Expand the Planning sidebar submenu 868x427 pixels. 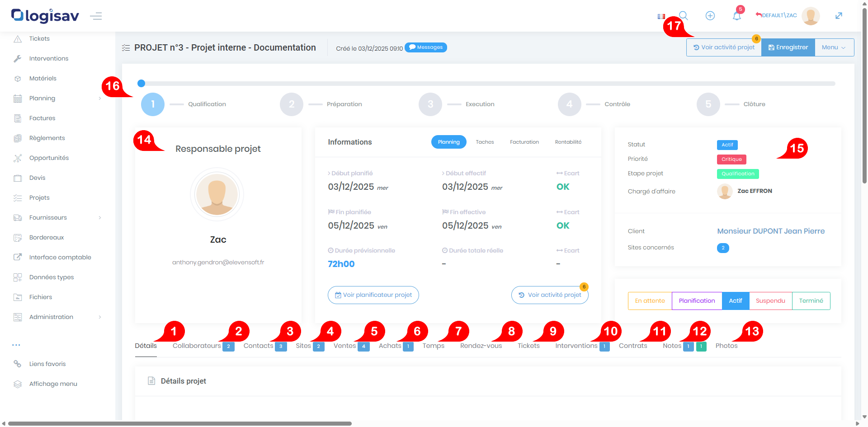point(99,99)
